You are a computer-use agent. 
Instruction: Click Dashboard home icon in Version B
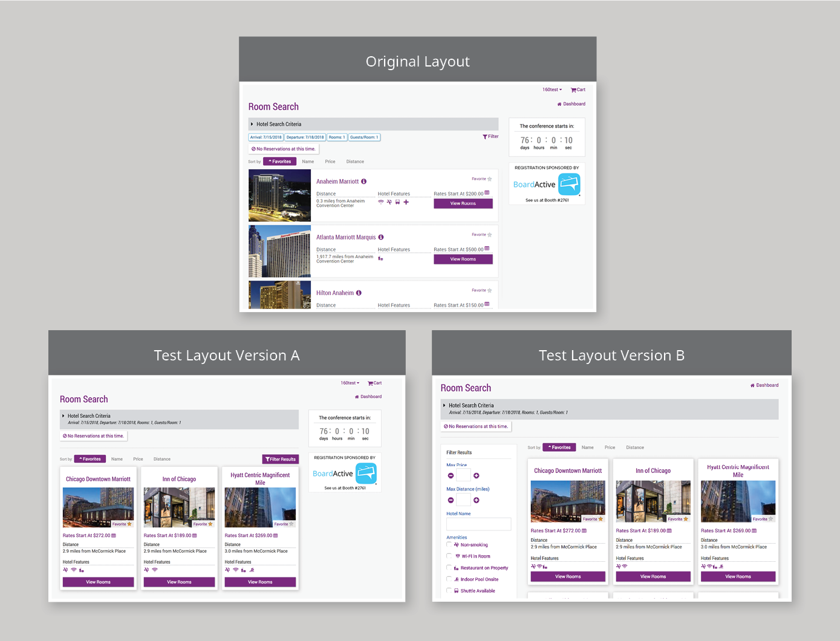tap(752, 385)
